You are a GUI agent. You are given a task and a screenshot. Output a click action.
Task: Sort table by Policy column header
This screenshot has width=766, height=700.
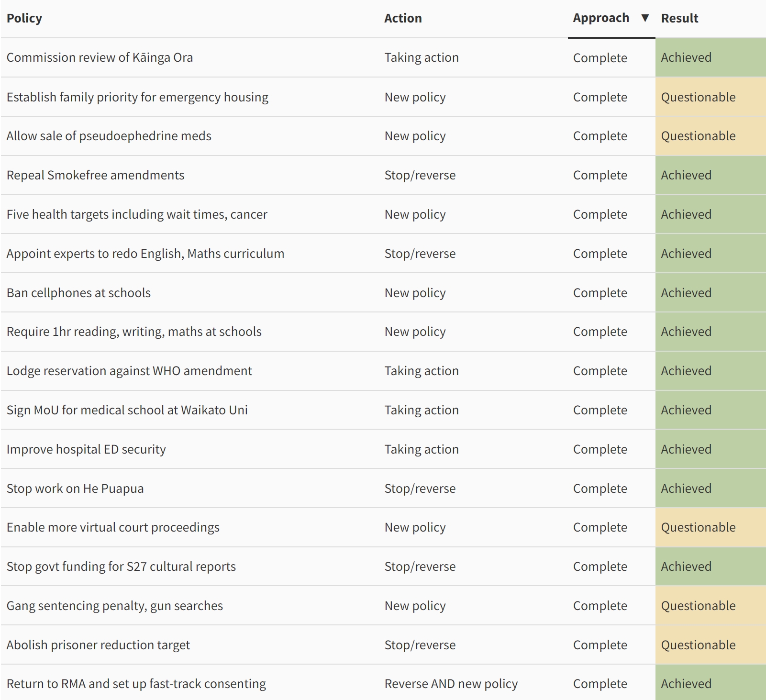point(24,18)
